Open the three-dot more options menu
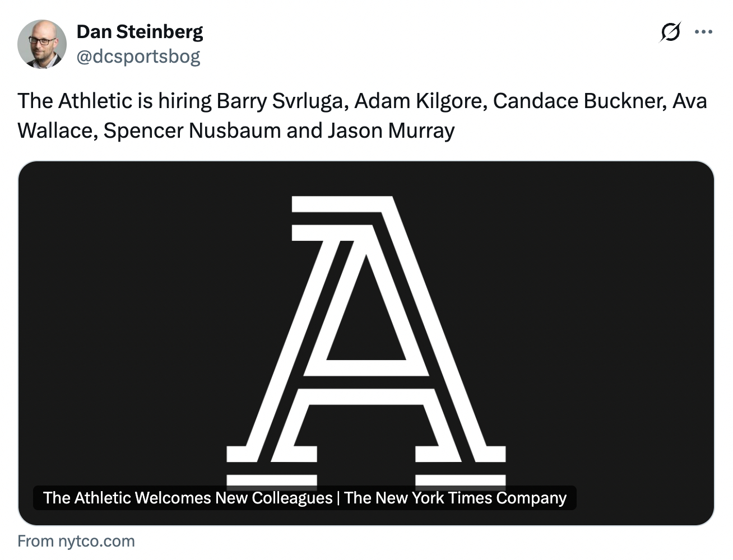733x560 pixels. (703, 32)
